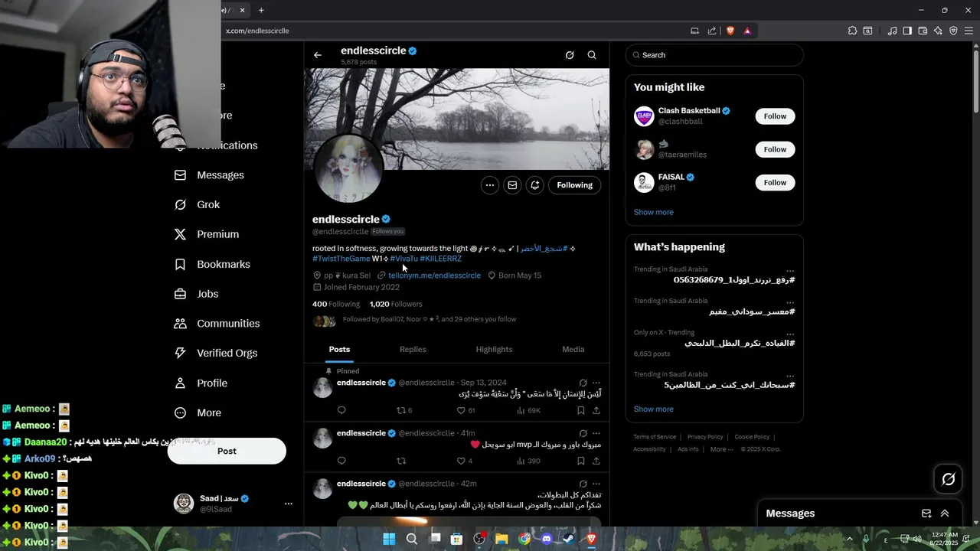Switch to the Replies tab

tap(413, 349)
